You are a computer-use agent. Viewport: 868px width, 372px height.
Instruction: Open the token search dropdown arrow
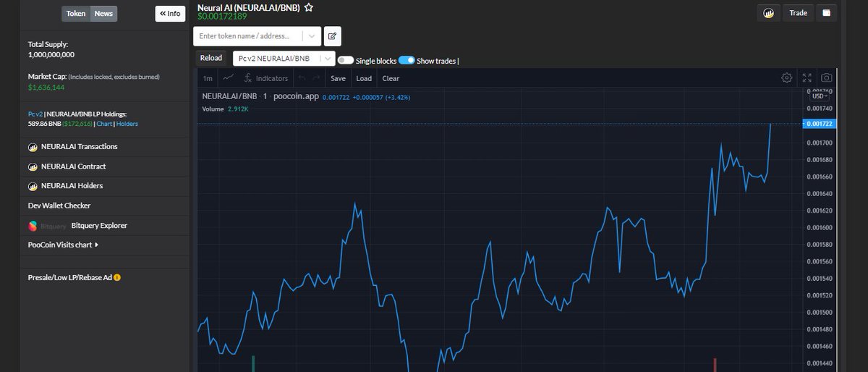(311, 35)
